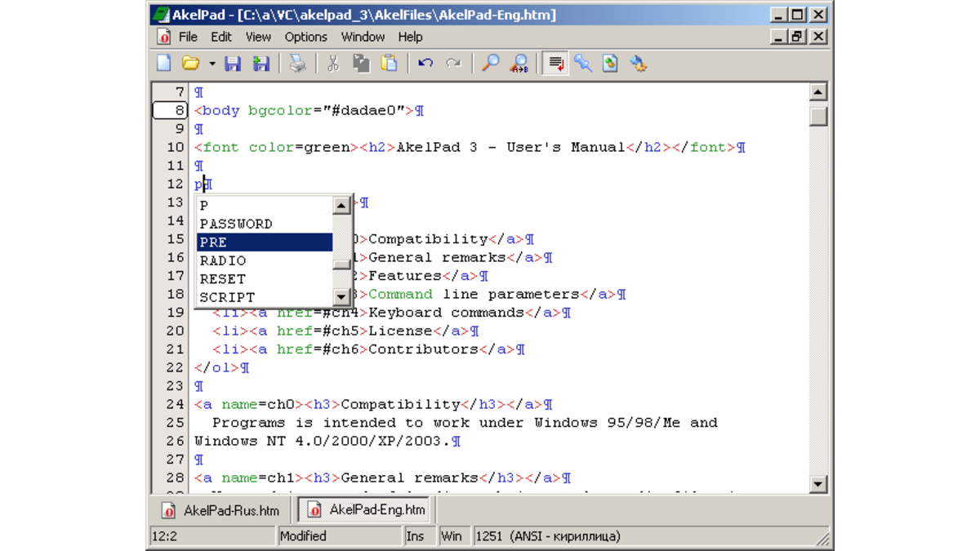Image resolution: width=980 pixels, height=551 pixels.
Task: Paste from the clipboard
Action: [x=387, y=64]
